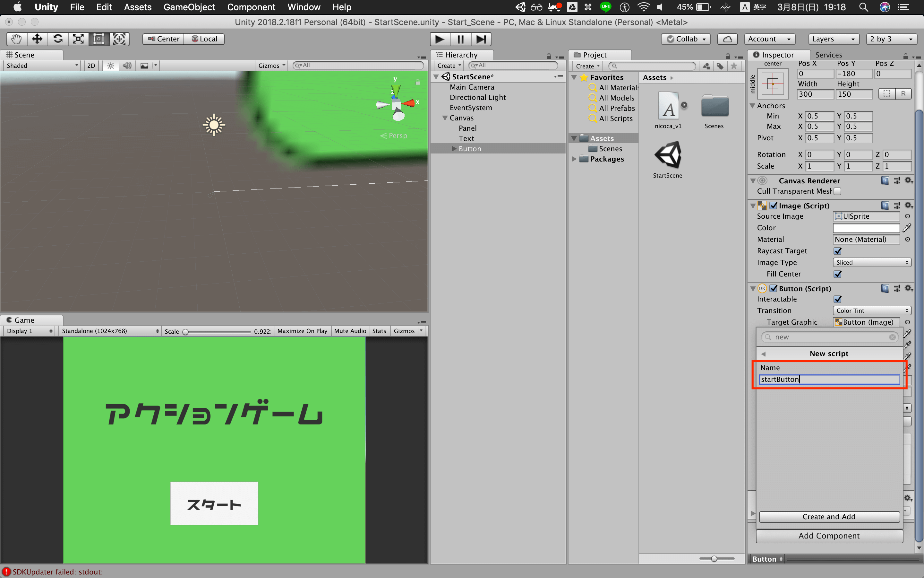
Task: Select the Hand tool in toolbar
Action: [17, 39]
